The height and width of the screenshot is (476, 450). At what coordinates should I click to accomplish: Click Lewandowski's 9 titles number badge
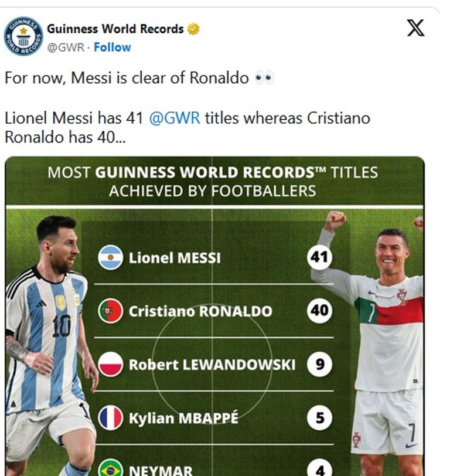click(319, 365)
